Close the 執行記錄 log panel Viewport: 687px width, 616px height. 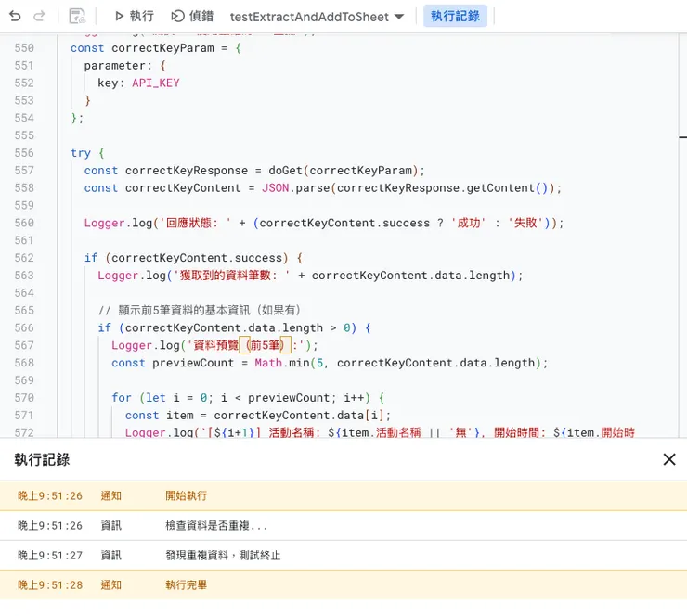(x=669, y=459)
